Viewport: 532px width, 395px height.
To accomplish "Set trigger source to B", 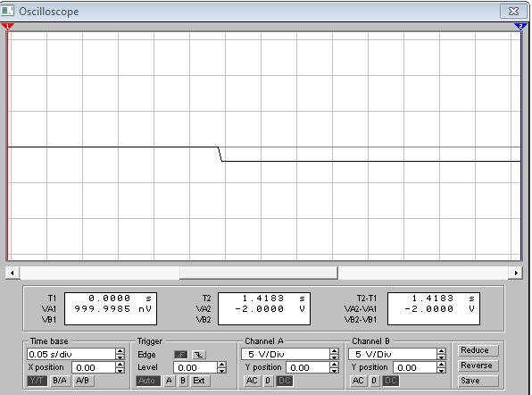I will pyautogui.click(x=183, y=381).
